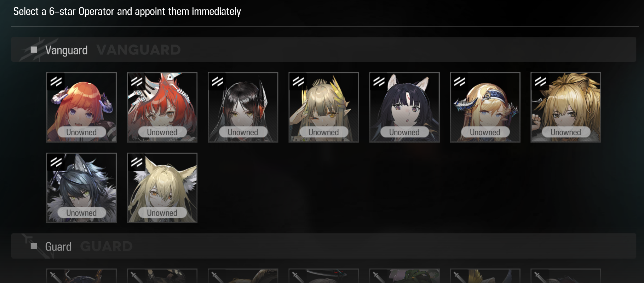
Task: Click the Guard section header
Action: 323,246
